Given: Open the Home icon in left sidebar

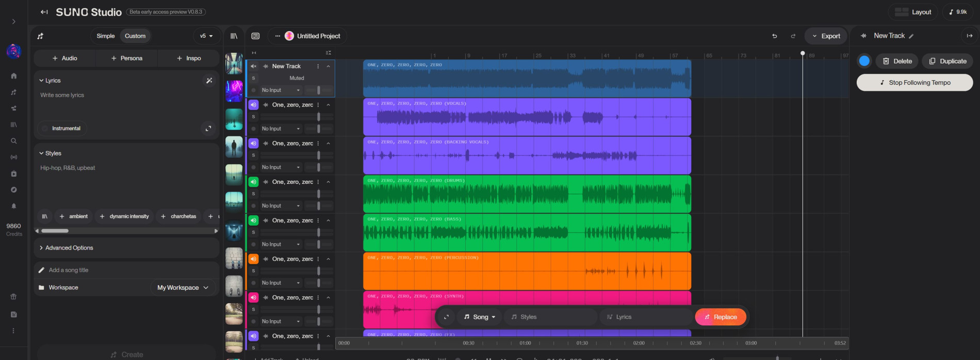Looking at the screenshot, I should coord(14,76).
